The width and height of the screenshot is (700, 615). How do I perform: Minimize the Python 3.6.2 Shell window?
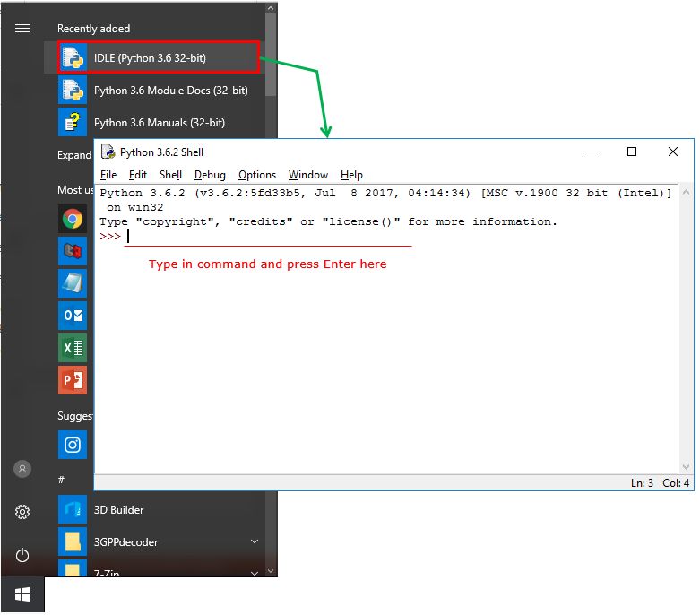click(592, 152)
